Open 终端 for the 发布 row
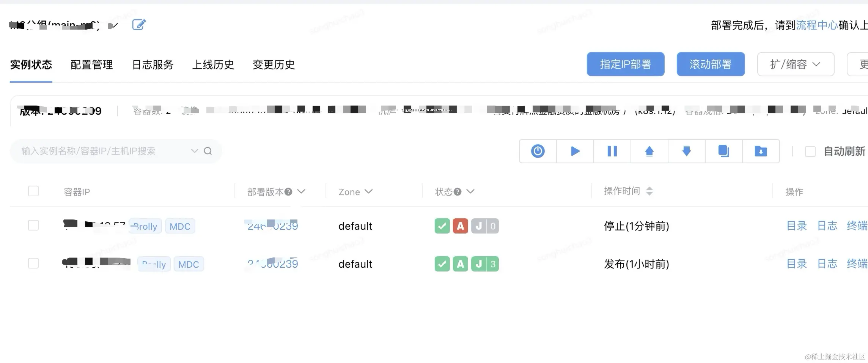Viewport: 868px width, 363px height. click(x=857, y=264)
